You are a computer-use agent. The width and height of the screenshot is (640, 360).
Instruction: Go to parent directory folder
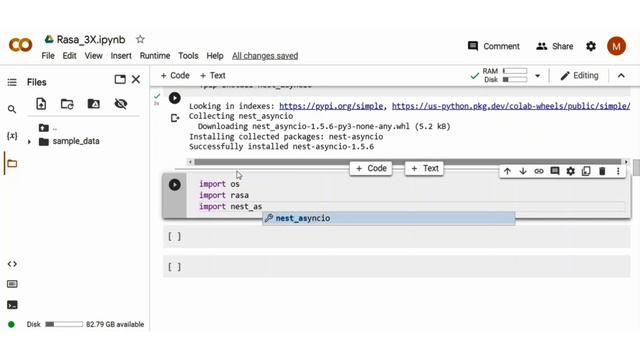click(x=44, y=128)
